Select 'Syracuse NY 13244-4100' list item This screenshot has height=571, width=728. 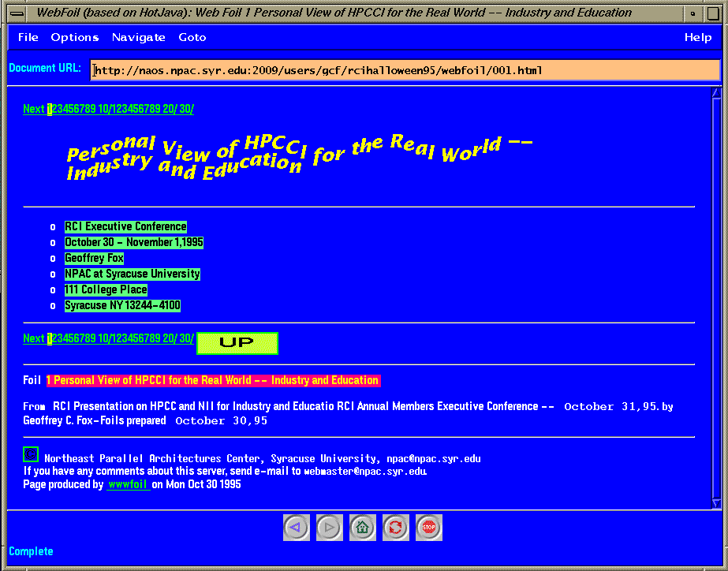[x=122, y=305]
